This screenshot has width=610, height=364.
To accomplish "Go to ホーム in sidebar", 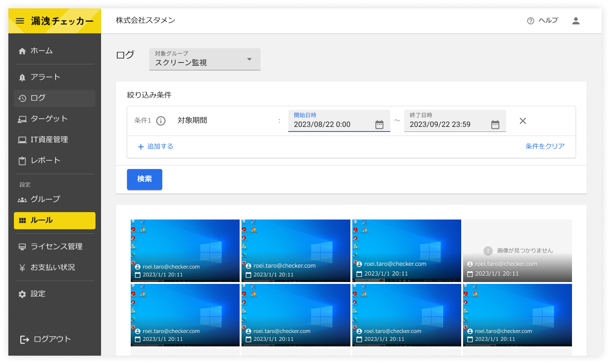I will click(55, 51).
